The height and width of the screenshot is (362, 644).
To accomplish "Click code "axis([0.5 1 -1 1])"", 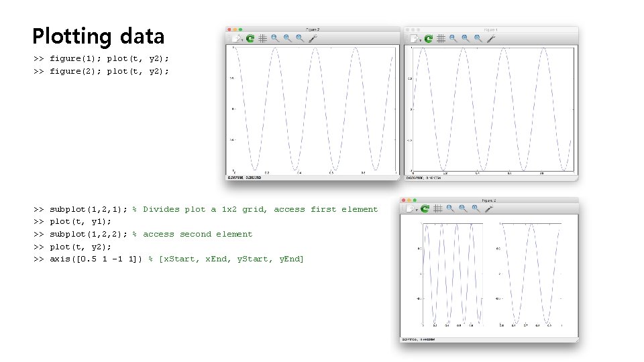I will pyautogui.click(x=96, y=259).
